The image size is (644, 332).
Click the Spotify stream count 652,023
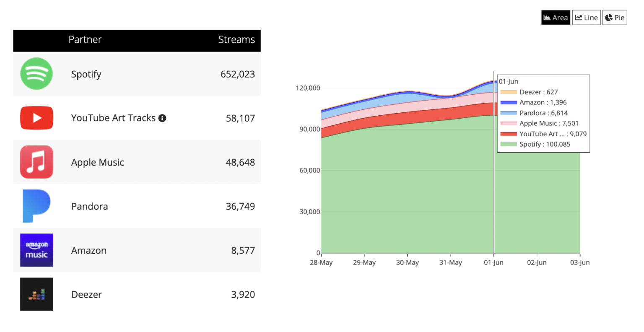238,74
